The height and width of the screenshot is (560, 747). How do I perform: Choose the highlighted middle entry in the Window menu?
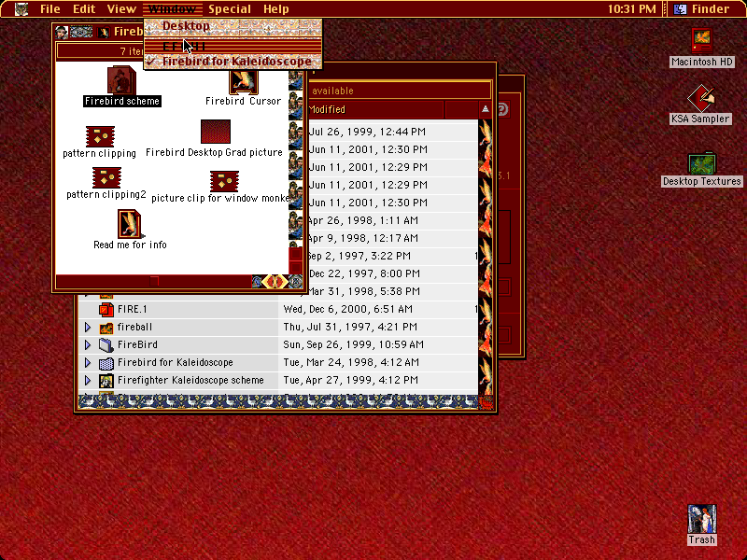(233, 46)
